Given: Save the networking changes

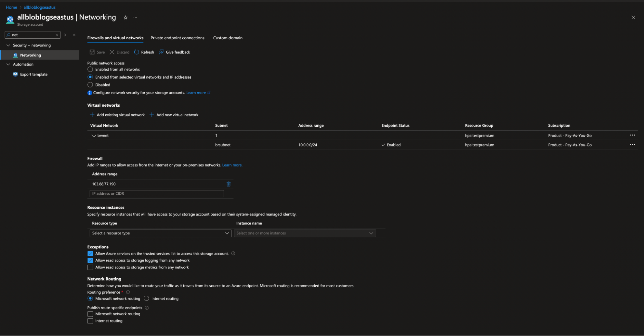Looking at the screenshot, I should tap(97, 52).
